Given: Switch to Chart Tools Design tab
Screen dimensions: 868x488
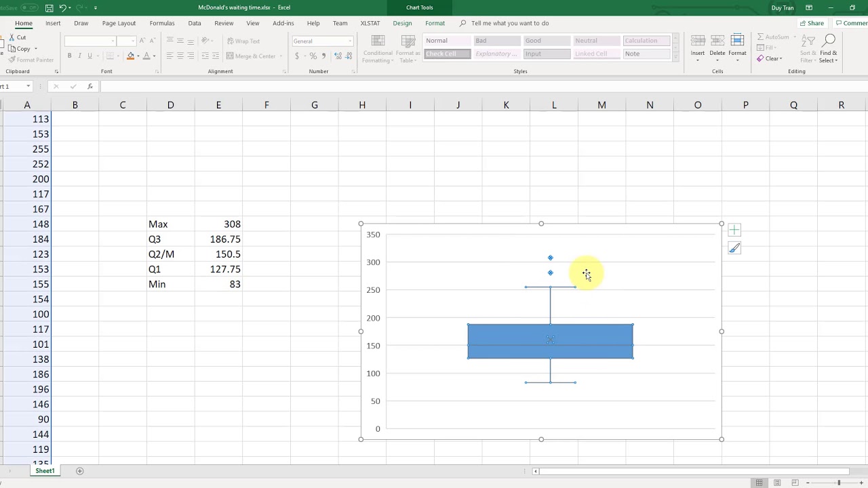Looking at the screenshot, I should pyautogui.click(x=402, y=23).
